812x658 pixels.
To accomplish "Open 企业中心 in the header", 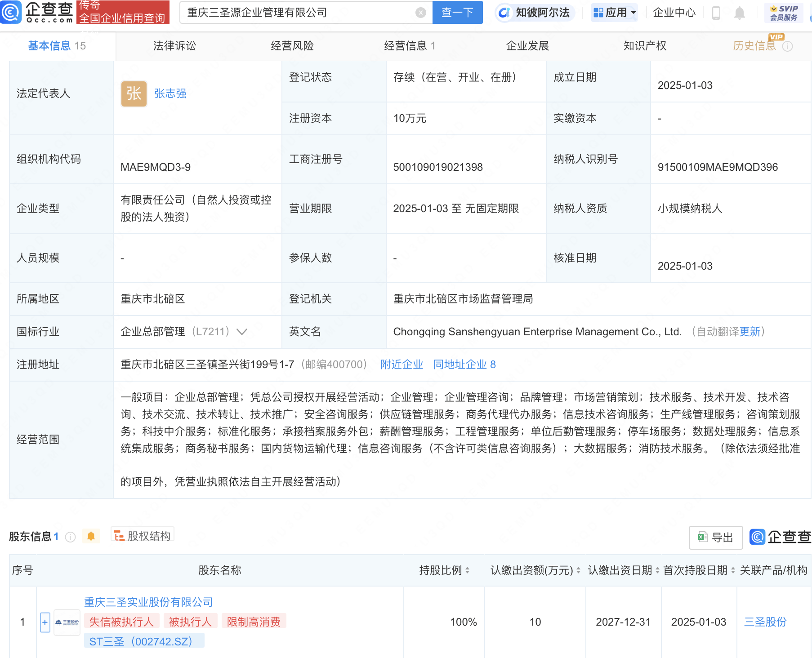I will point(674,13).
